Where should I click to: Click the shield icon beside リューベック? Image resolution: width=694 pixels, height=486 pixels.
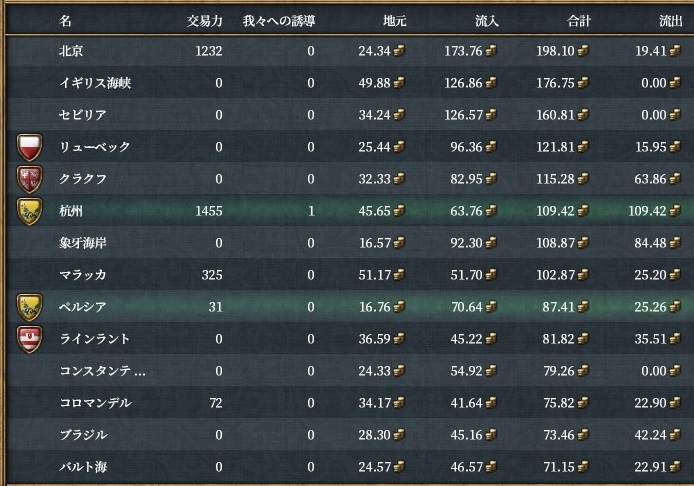coord(32,147)
